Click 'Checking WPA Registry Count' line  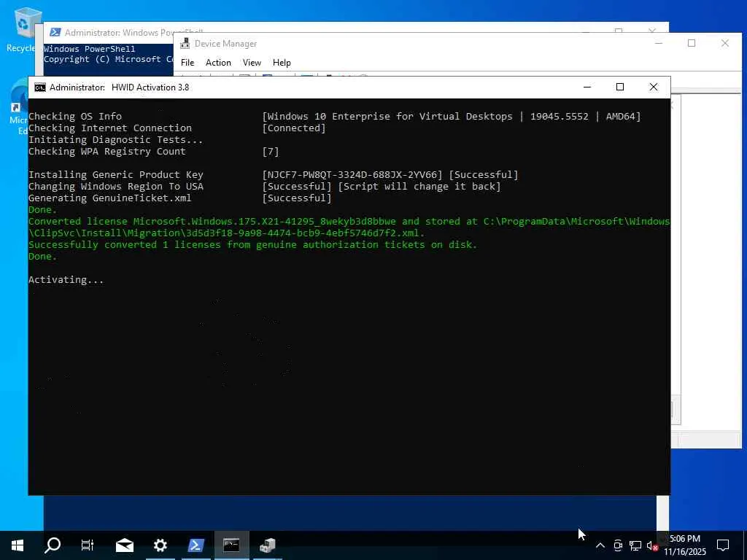107,152
